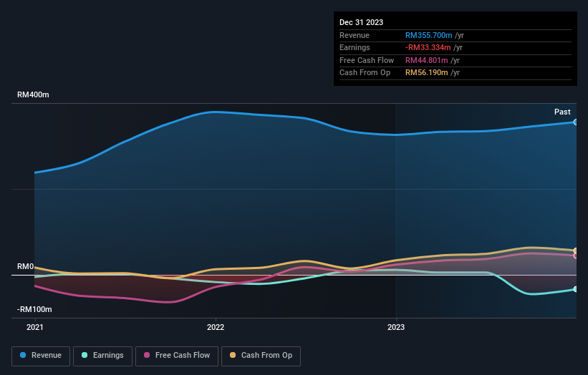The height and width of the screenshot is (375, 588).
Task: Click the Revenue label in the tooltip
Action: point(355,35)
